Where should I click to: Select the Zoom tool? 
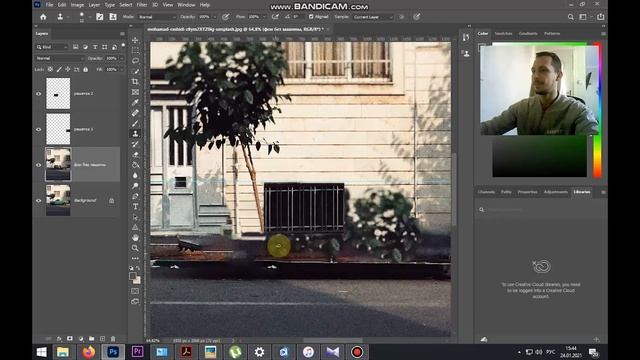(135, 248)
